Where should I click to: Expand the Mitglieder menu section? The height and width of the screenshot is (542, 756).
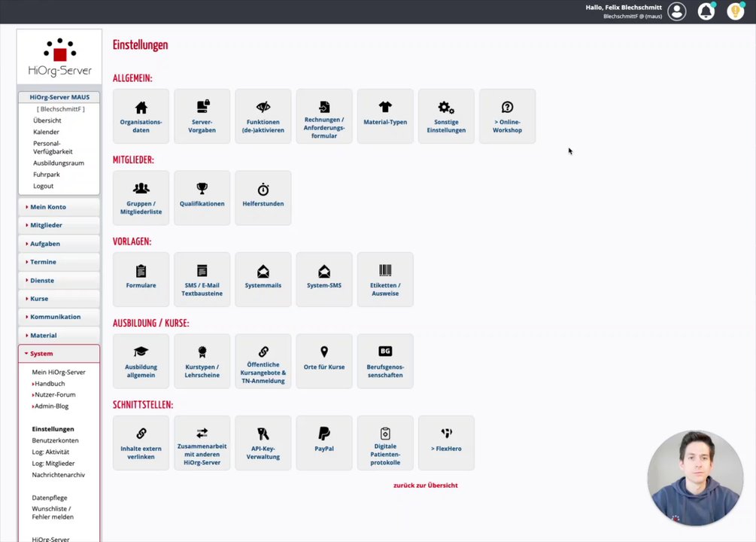coord(59,225)
